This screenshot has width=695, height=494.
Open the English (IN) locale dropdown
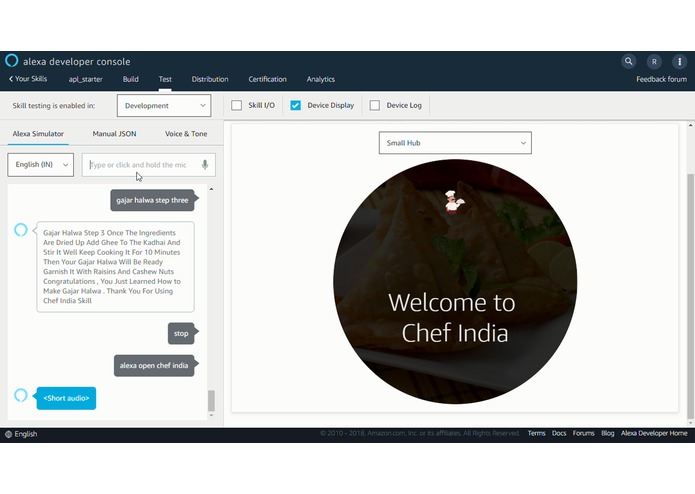pyautogui.click(x=40, y=165)
